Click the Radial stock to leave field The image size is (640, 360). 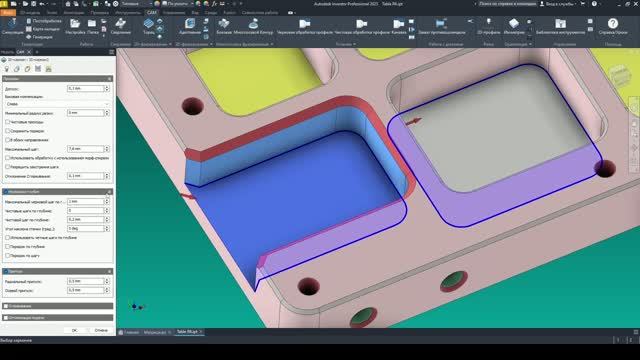pyautogui.click(x=85, y=281)
